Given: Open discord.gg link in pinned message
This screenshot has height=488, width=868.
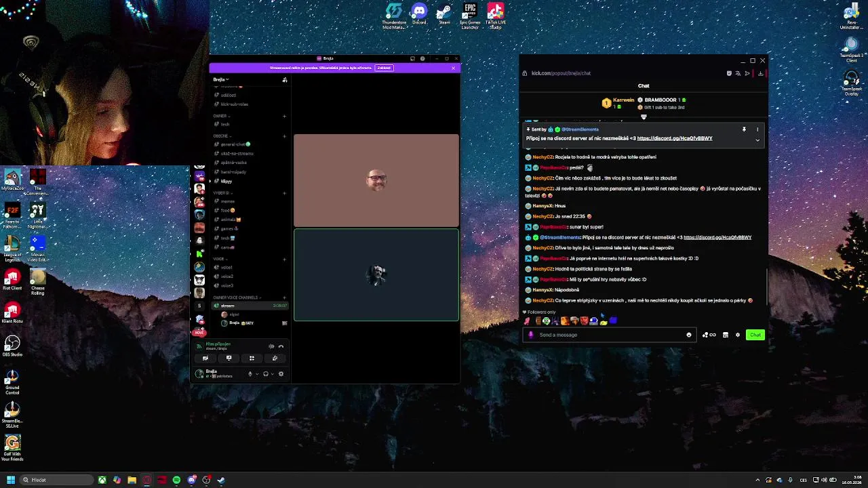Looking at the screenshot, I should point(675,138).
